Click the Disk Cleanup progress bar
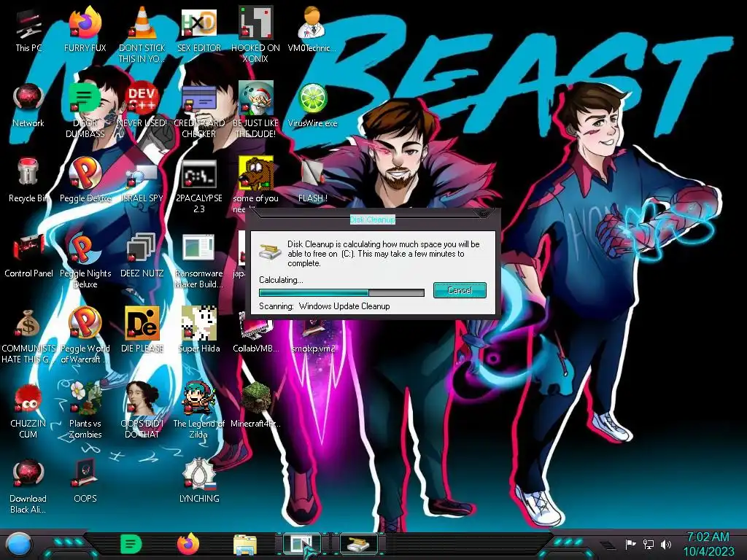This screenshot has width=747, height=560. click(x=341, y=292)
